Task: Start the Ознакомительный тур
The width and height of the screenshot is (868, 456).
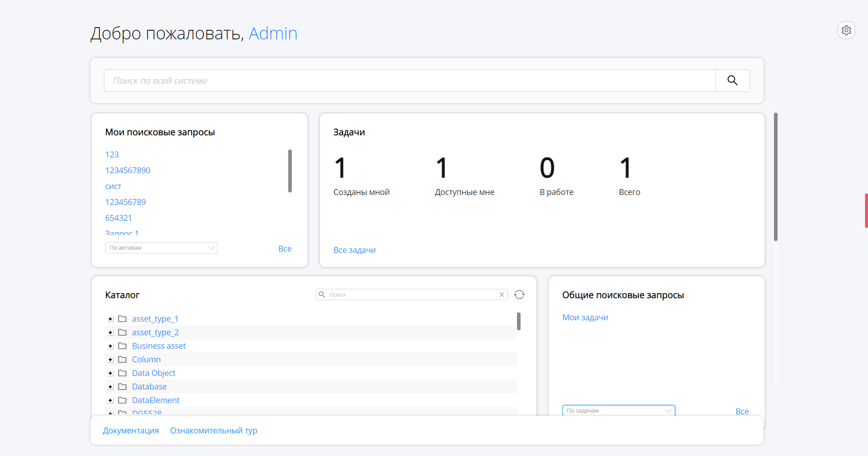Action: [213, 431]
